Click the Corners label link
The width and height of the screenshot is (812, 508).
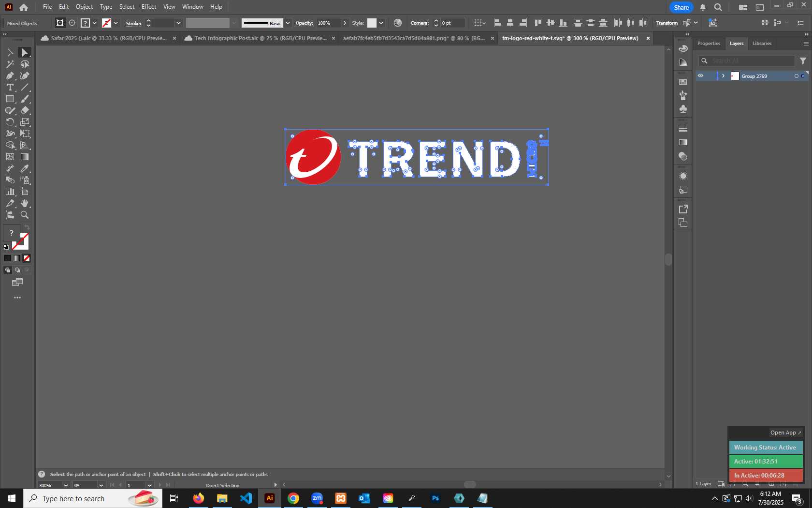click(420, 23)
